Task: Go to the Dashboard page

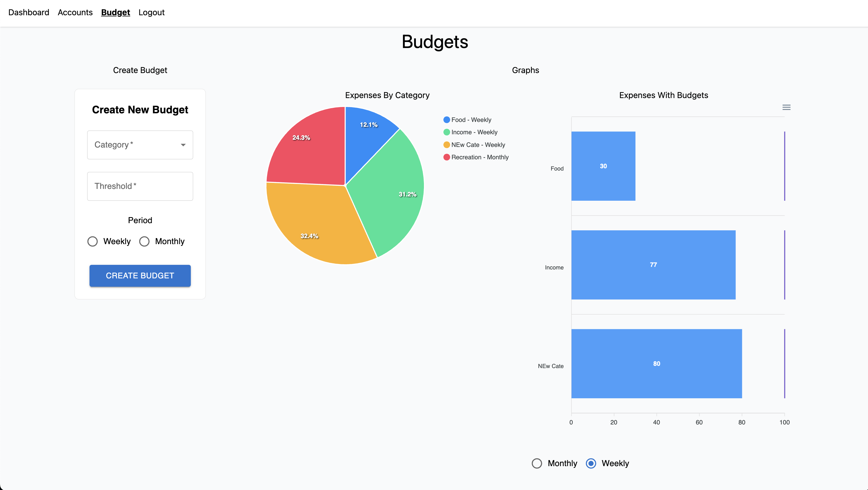Action: pyautogui.click(x=29, y=12)
